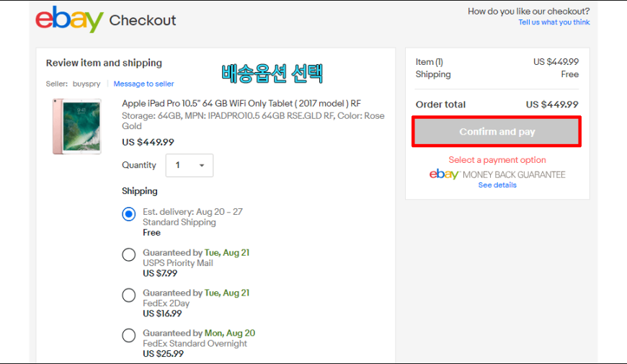Select USPS Priority Mail shipping option

click(129, 254)
